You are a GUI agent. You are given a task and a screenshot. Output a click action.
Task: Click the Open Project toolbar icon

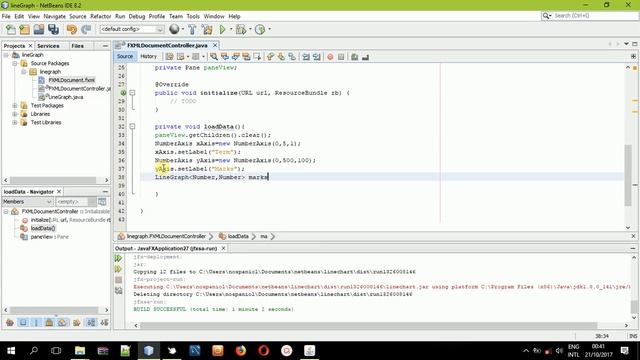click(39, 29)
